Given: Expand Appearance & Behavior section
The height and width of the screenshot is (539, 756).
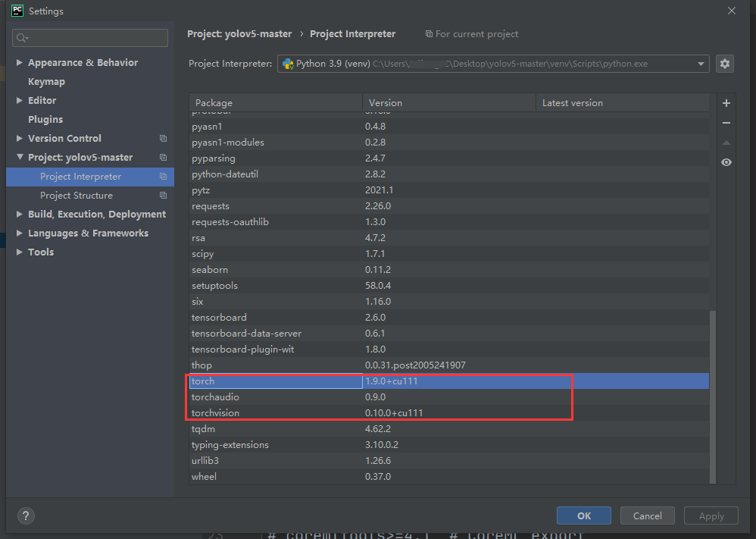Looking at the screenshot, I should click(x=19, y=62).
